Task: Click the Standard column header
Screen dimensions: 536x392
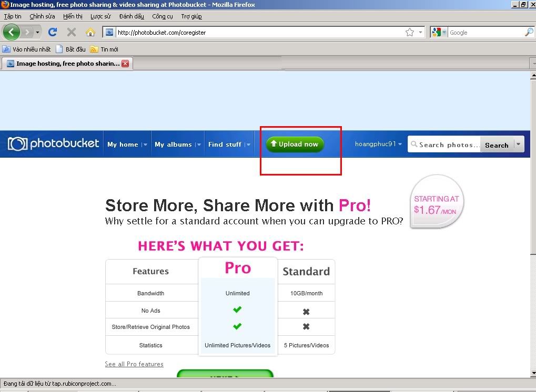Action: 306,272
